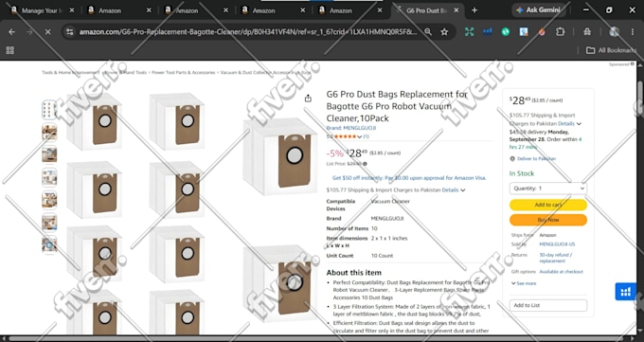Click the Add to List button
Viewport: 644px width, 342px height.
[548, 305]
